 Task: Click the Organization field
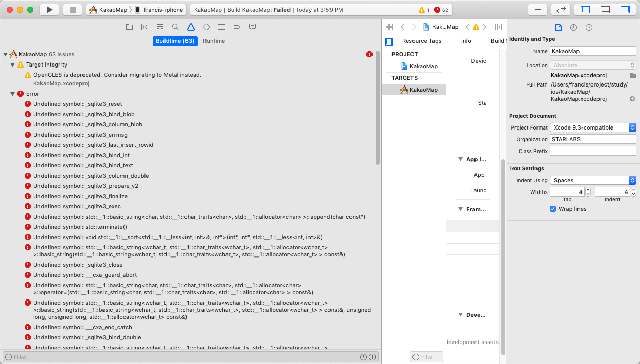(593, 139)
